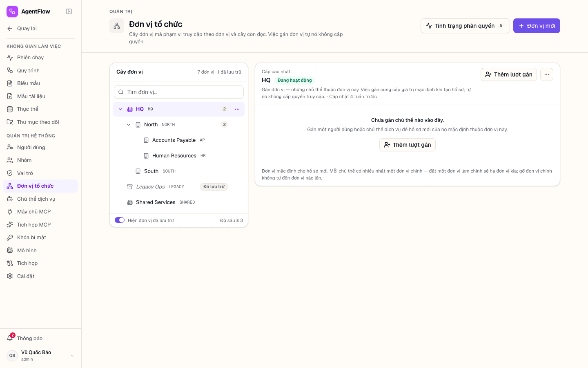Screen dimensions: 588x368
Task: Click the Mô hình chip icon
Action: pyautogui.click(x=10, y=251)
